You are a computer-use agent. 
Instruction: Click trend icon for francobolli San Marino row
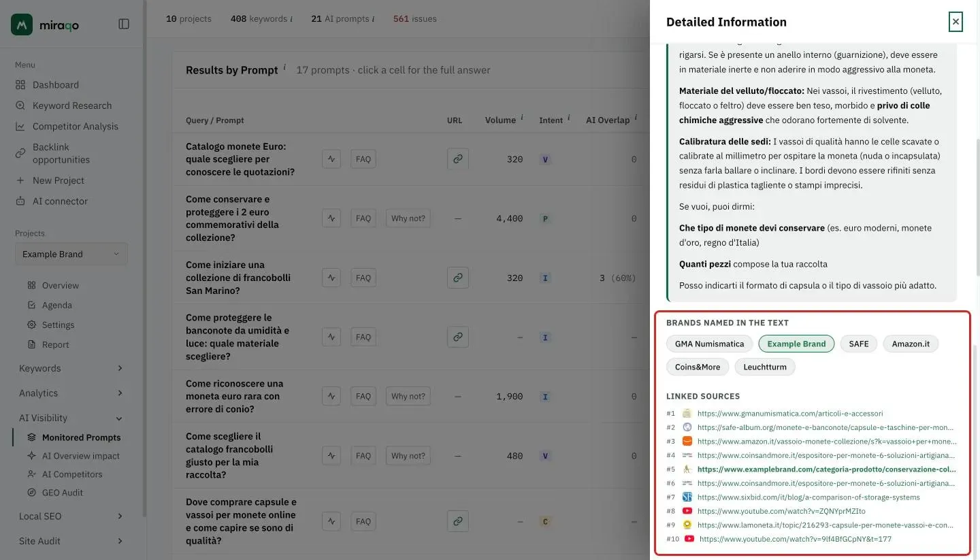(331, 278)
